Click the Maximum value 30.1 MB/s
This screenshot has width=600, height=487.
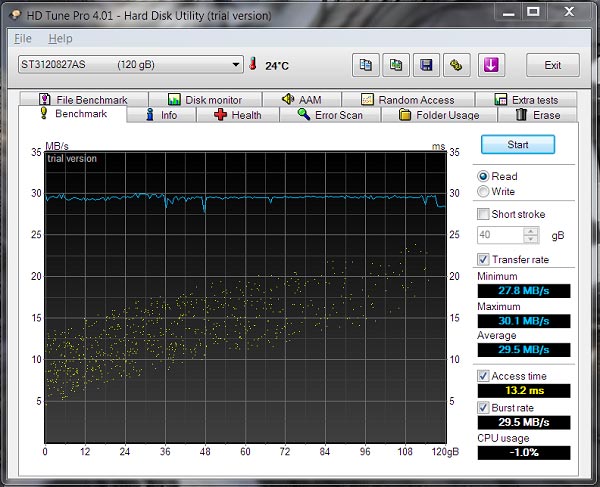[x=524, y=321]
